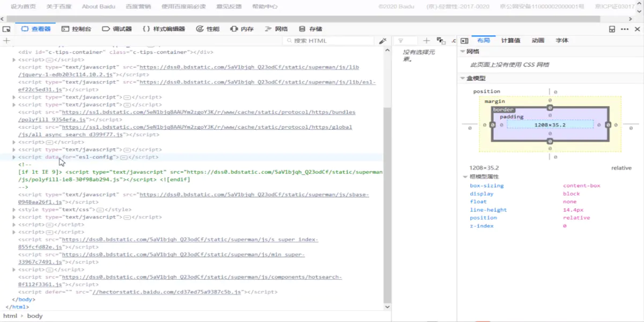Click the display block property value
Viewport: 644px width, 322px height.
(572, 194)
